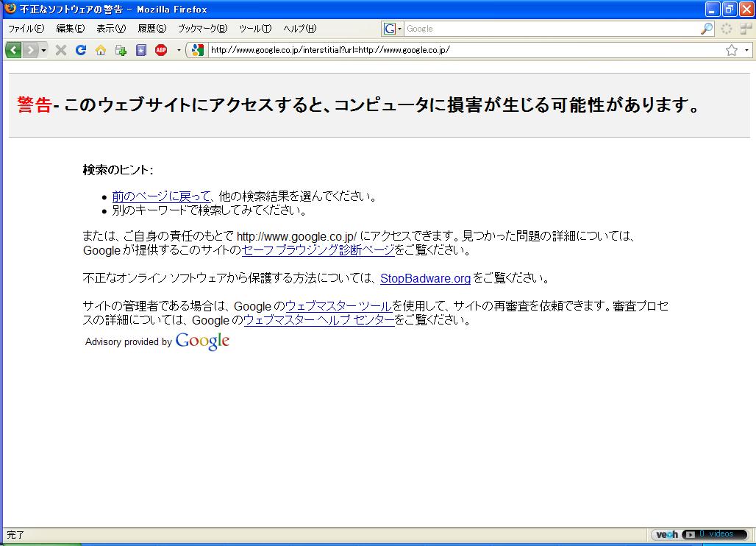Click the 別のキーワードで検索してみてください text
Viewport: 756px width, 546px height.
pyautogui.click(x=210, y=210)
